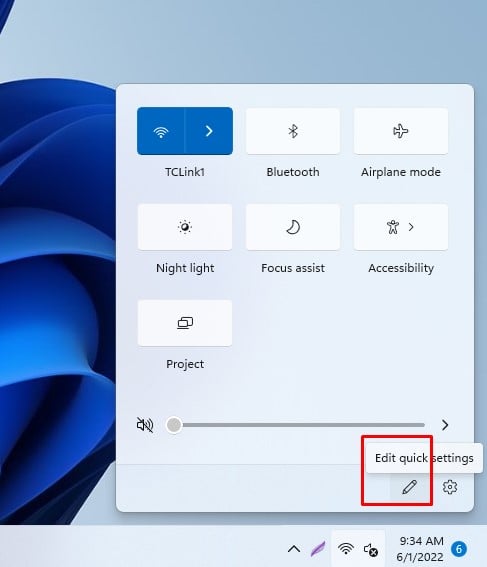Unmute the muted speaker icon
The height and width of the screenshot is (567, 487).
click(x=145, y=425)
